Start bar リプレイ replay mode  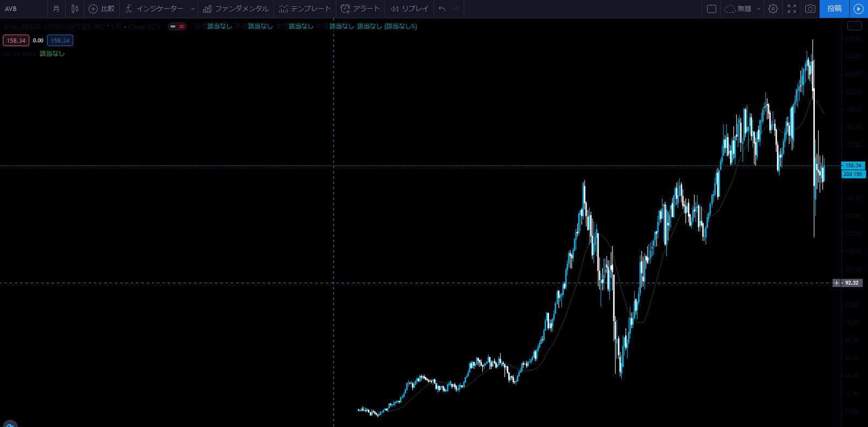410,9
